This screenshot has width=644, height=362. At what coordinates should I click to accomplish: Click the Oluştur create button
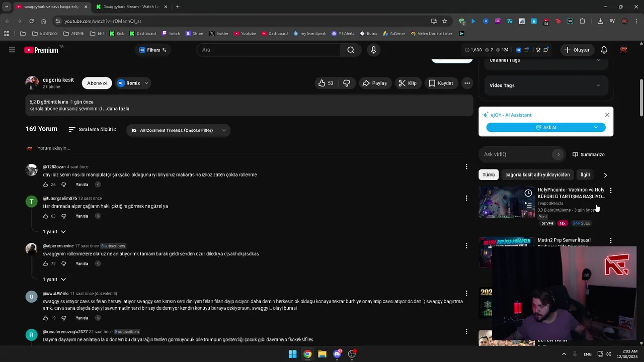tap(577, 50)
